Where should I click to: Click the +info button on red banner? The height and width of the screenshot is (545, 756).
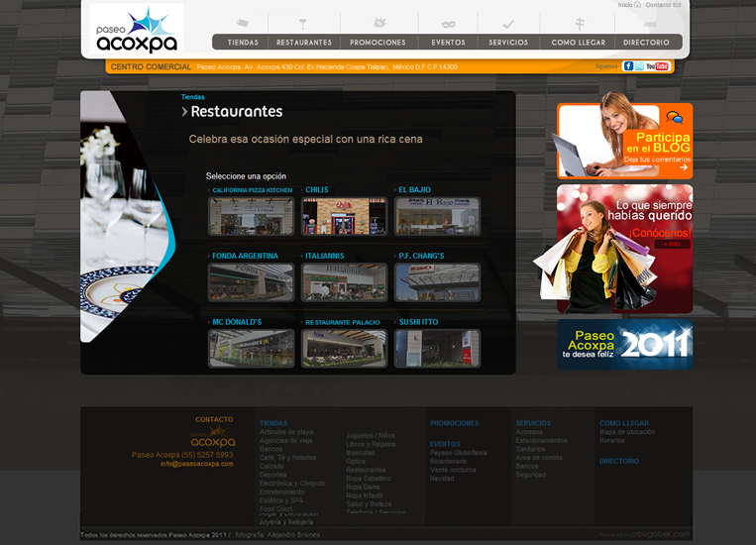(x=672, y=244)
